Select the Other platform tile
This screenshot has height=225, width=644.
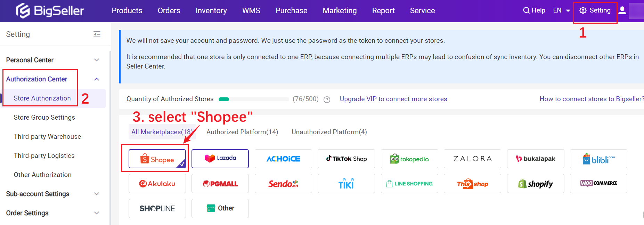pyautogui.click(x=220, y=208)
